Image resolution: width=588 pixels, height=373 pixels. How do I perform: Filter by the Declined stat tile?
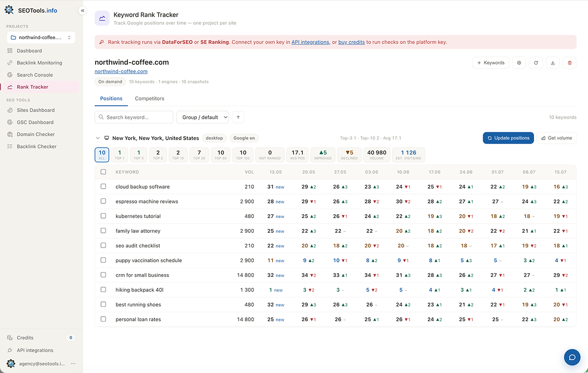pos(349,154)
